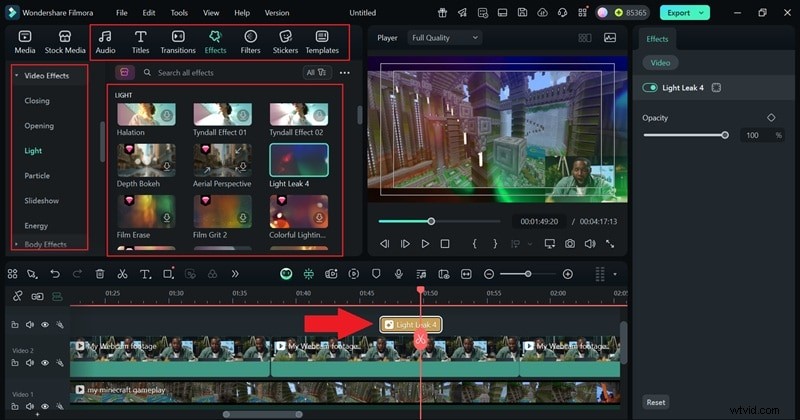This screenshot has width=800, height=420.
Task: Click the volume speaker icon in player
Action: pos(590,244)
